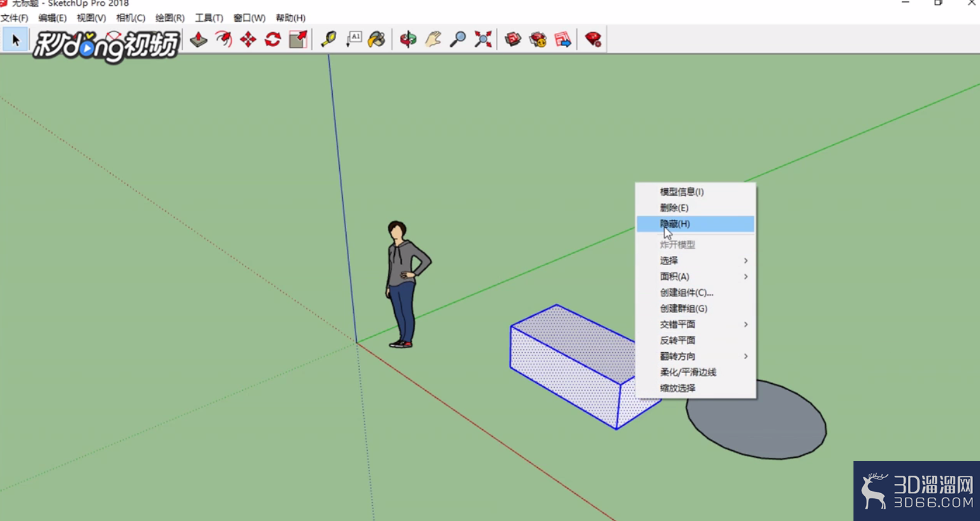Choose 模型信息(I) in context menu
The height and width of the screenshot is (521, 980).
[x=695, y=192]
